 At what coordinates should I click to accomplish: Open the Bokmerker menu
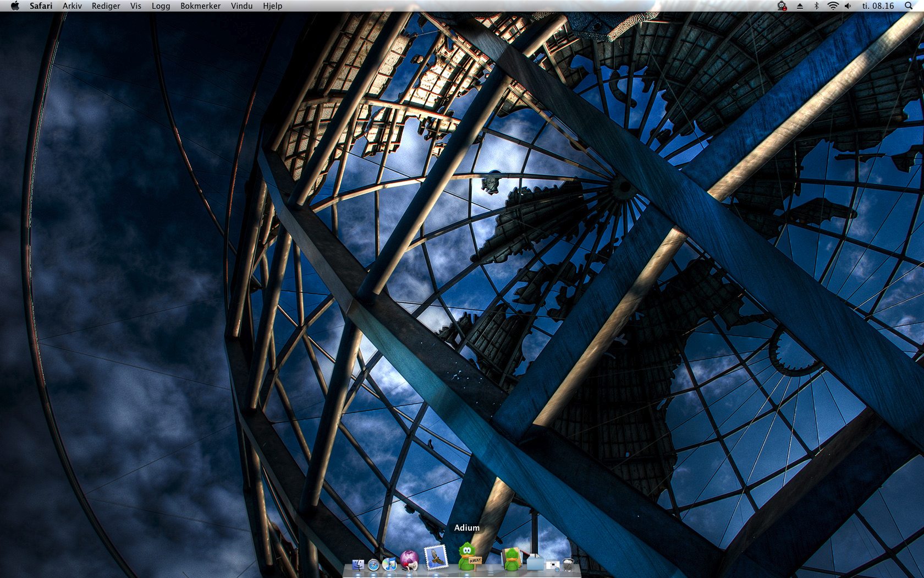coord(200,6)
